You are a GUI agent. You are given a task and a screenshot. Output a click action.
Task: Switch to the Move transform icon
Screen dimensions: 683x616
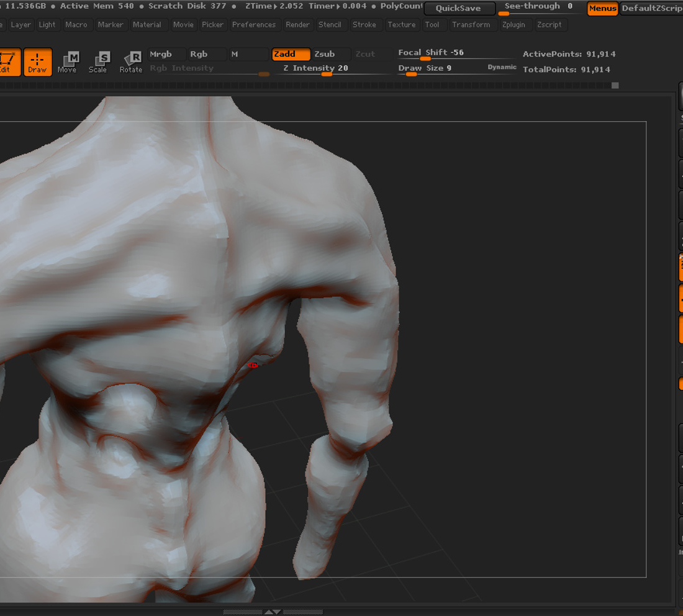[67, 62]
